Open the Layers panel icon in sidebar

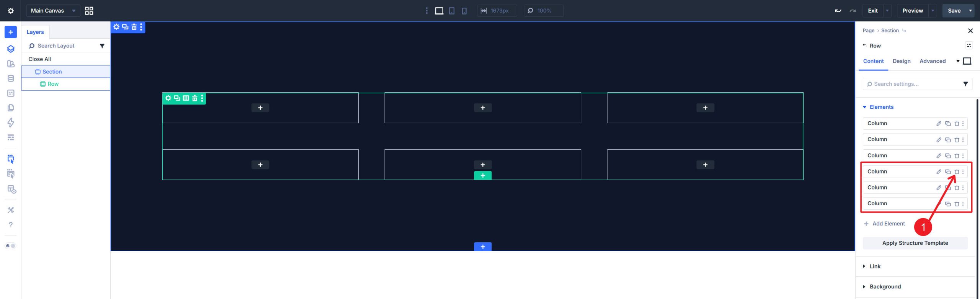pyautogui.click(x=11, y=49)
